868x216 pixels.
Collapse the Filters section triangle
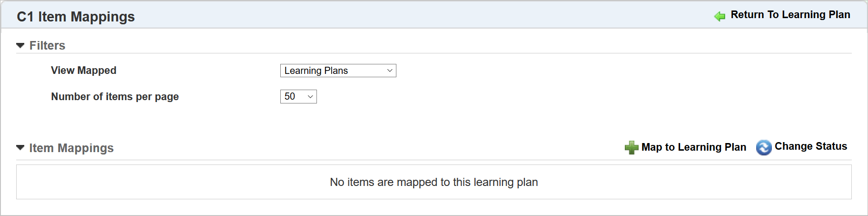[x=20, y=46]
